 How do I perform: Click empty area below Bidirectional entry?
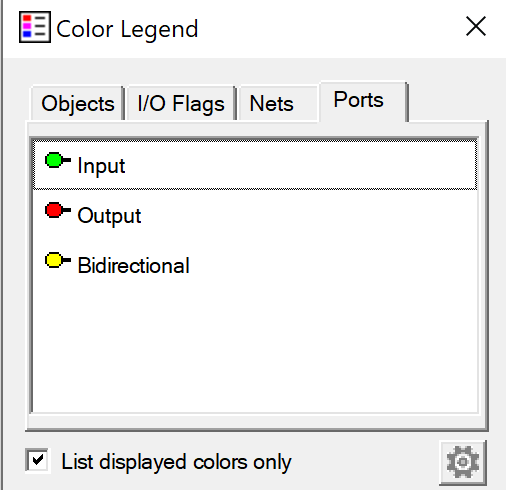coord(255,350)
